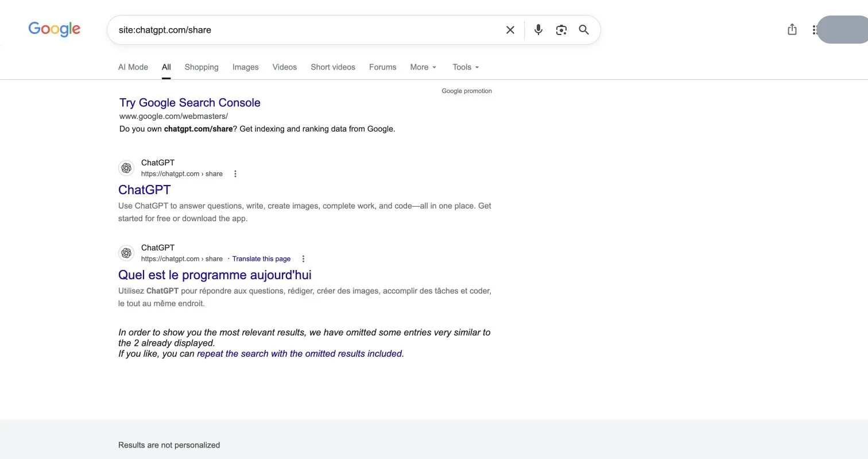Open the Google apps grid icon
The height and width of the screenshot is (459, 868).
815,30
